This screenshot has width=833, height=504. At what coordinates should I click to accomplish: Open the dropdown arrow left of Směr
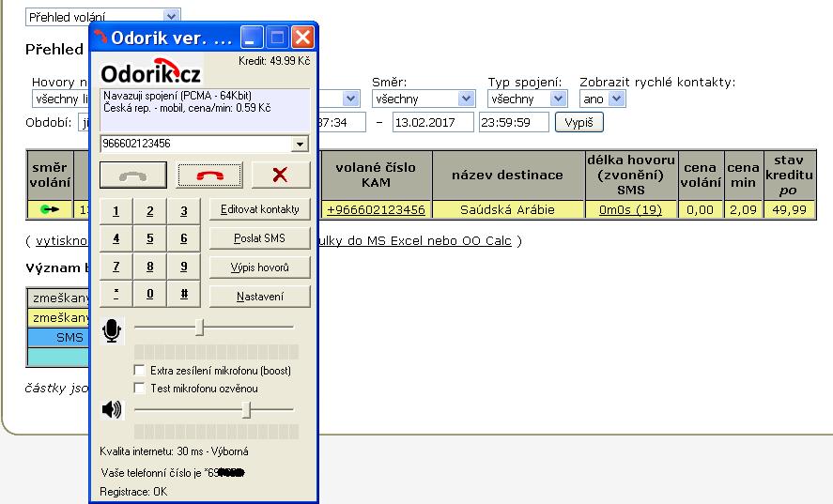(x=350, y=99)
